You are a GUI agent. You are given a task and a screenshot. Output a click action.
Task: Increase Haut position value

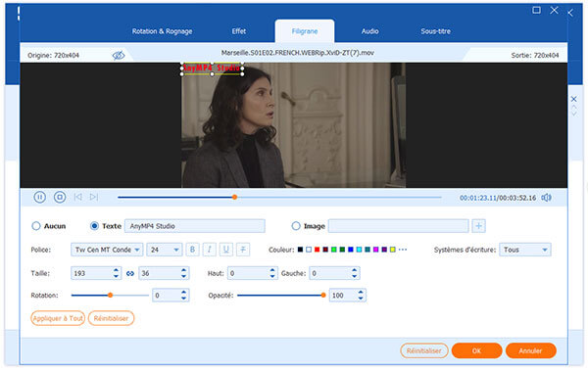[x=272, y=270]
